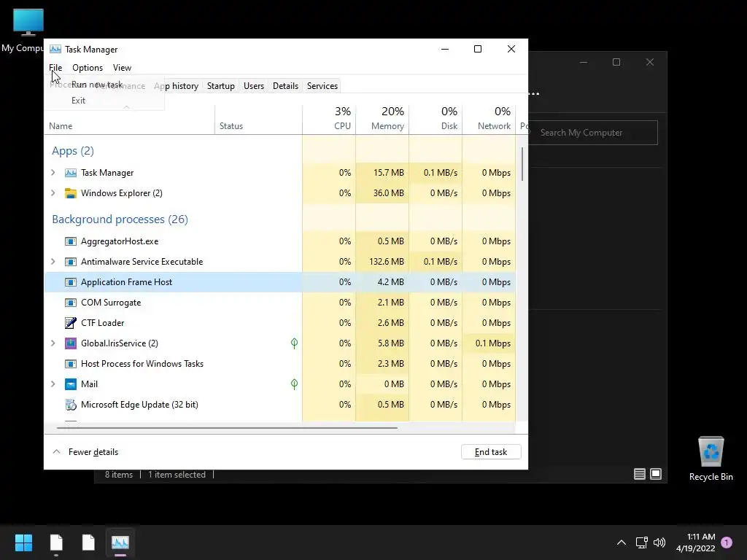Sort processes by Memory usage column
This screenshot has width=747, height=560.
tap(382, 120)
